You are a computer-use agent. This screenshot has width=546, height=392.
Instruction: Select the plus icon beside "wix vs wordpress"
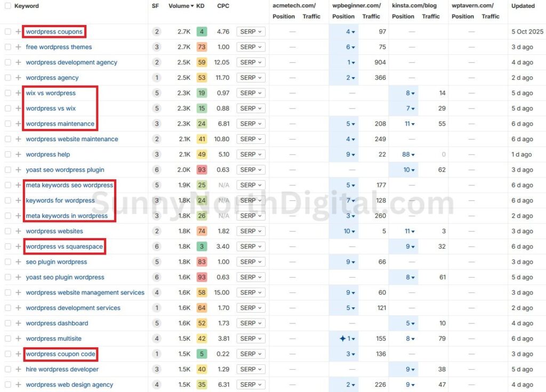[18, 93]
